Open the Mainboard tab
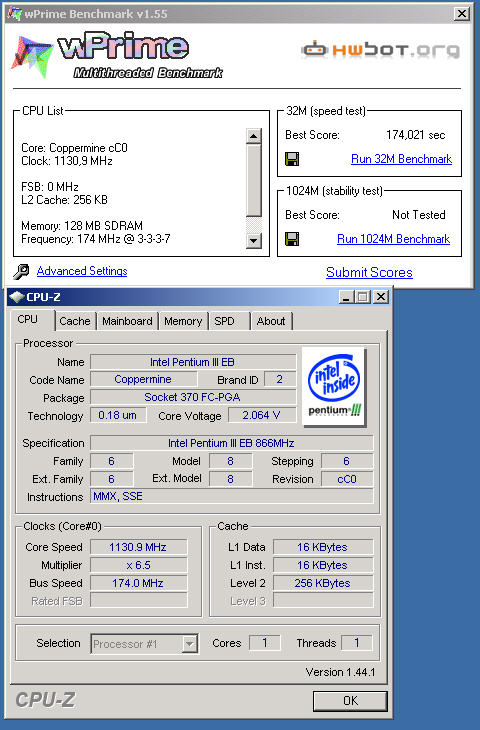Viewport: 480px width, 730px height. tap(127, 321)
